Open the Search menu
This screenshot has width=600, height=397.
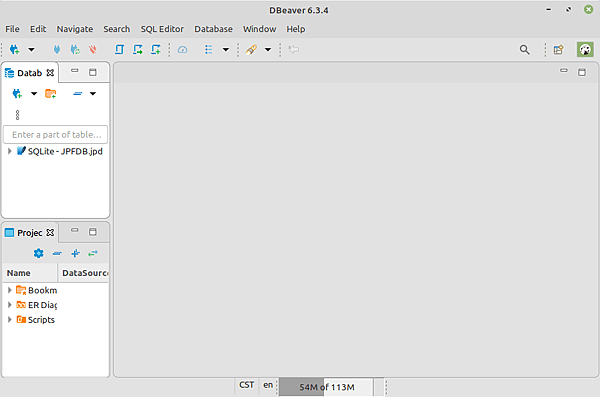click(x=116, y=29)
